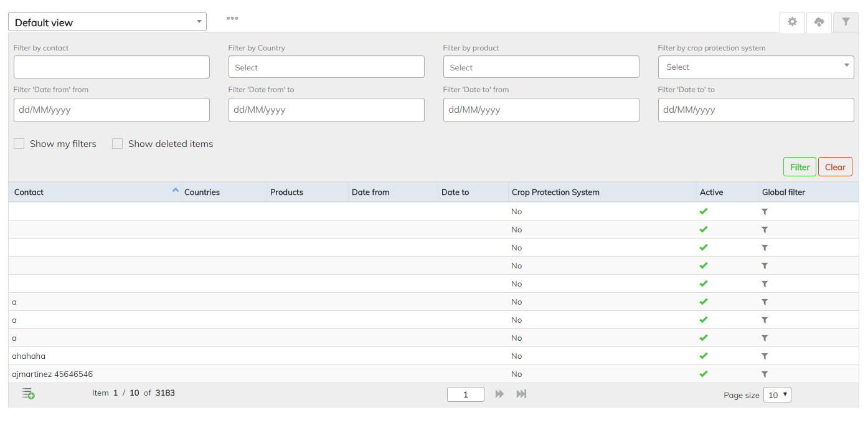868x423 pixels.
Task: Click Active checkmark in ajmartinez row
Action: pyautogui.click(x=704, y=374)
